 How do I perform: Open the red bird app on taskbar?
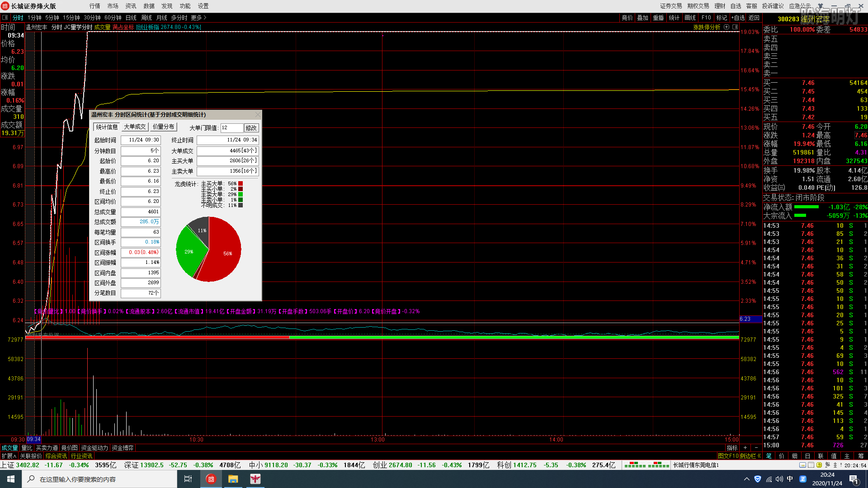pyautogui.click(x=255, y=479)
